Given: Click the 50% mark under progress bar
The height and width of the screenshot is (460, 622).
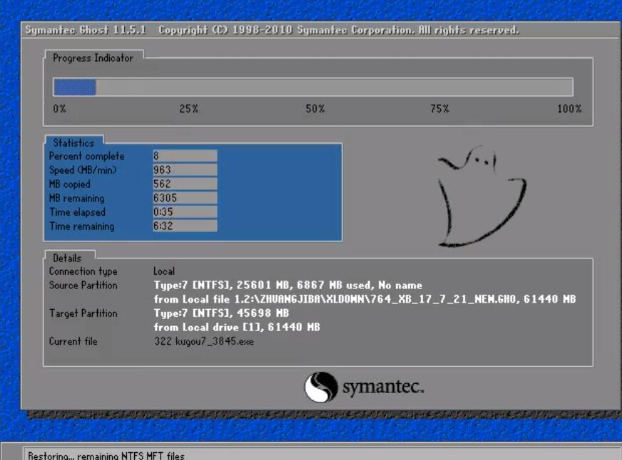Looking at the screenshot, I should coord(315,108).
